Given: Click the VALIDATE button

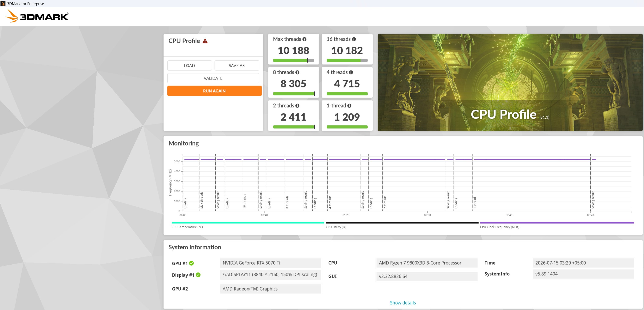Looking at the screenshot, I should pos(213,78).
